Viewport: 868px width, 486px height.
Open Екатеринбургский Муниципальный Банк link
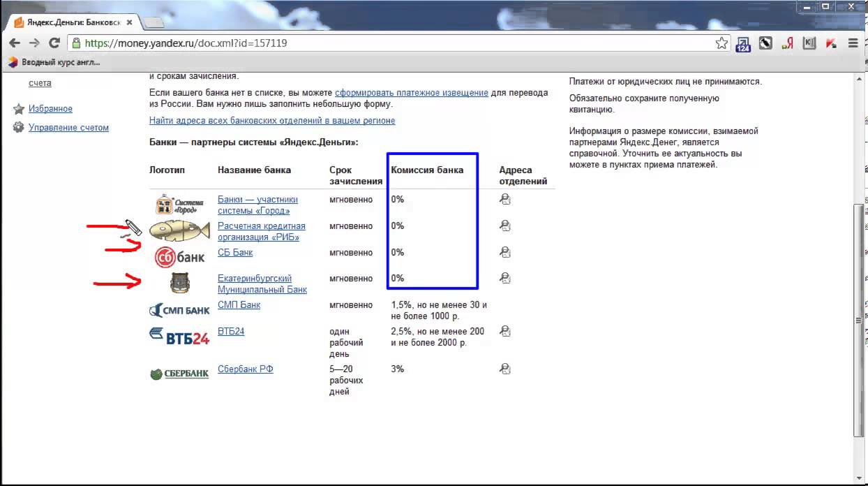pyautogui.click(x=262, y=284)
